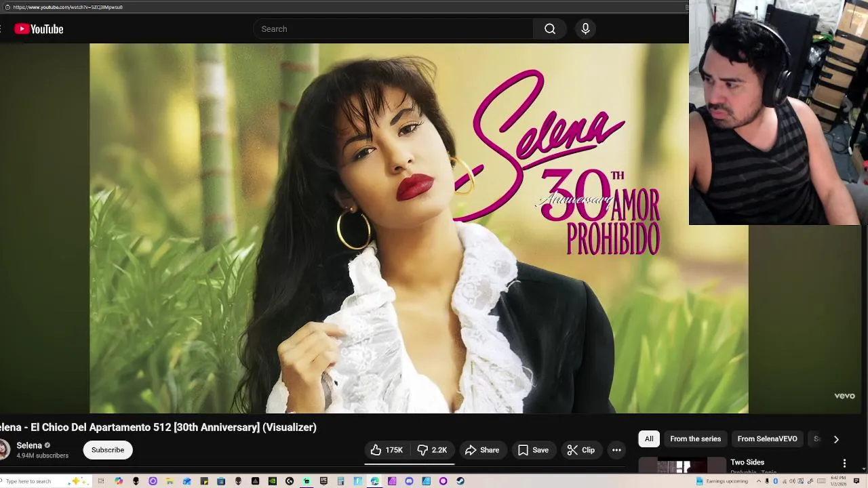Click the search magnifier button

pos(550,28)
